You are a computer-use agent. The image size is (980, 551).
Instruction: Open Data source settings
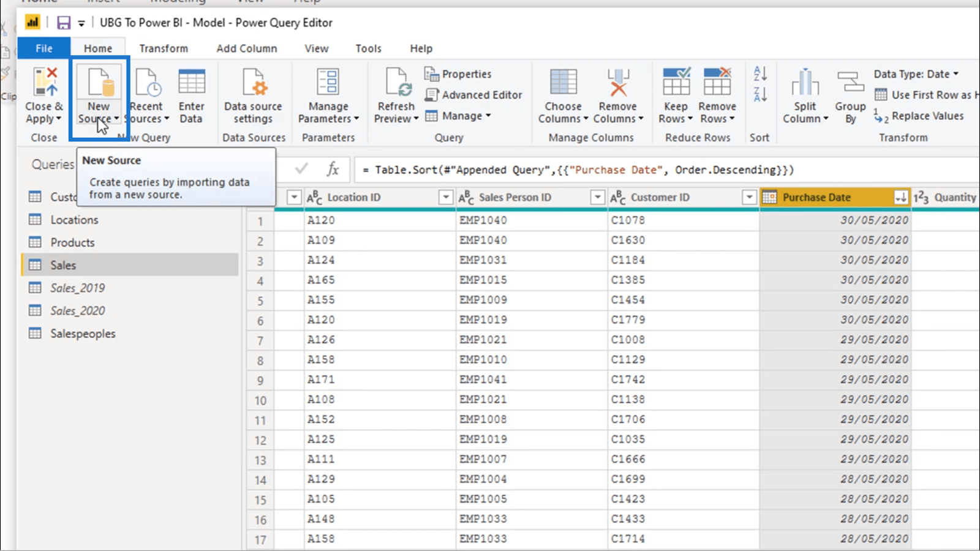pos(253,96)
